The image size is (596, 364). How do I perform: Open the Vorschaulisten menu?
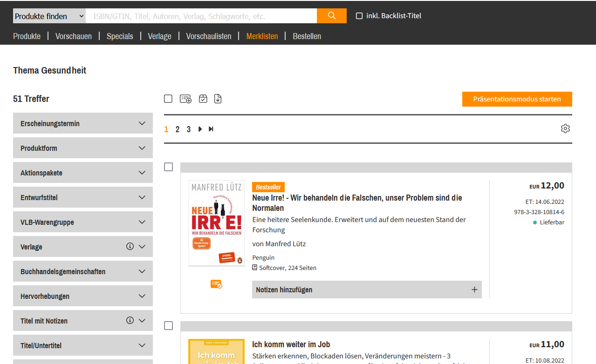[x=209, y=36]
